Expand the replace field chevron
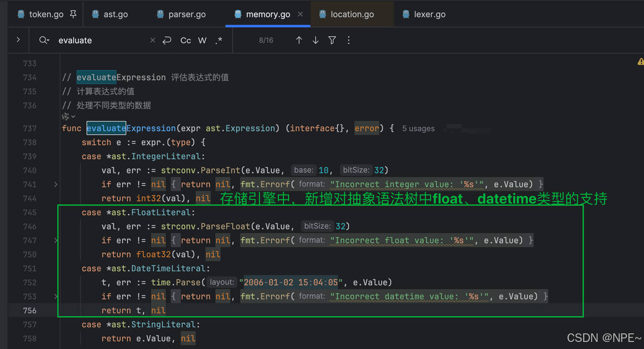 [x=18, y=39]
